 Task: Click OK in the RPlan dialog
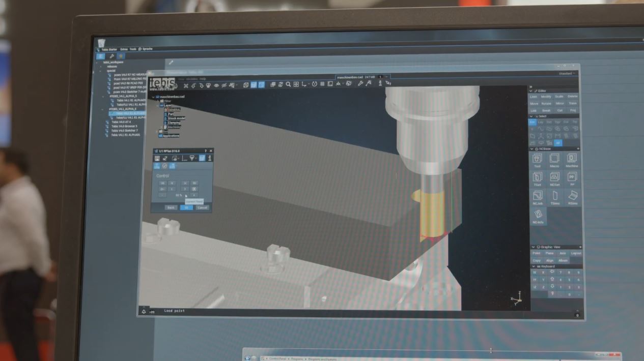tap(186, 207)
